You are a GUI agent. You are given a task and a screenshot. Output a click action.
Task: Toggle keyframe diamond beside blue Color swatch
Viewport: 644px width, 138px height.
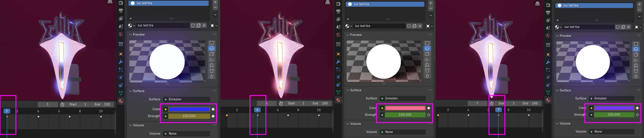213,109
